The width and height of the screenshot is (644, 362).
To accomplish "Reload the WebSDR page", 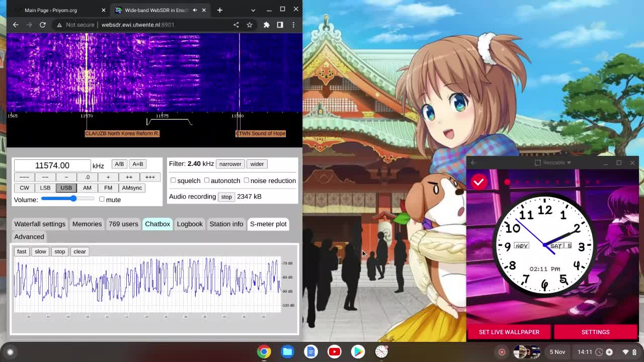I will 43,25.
